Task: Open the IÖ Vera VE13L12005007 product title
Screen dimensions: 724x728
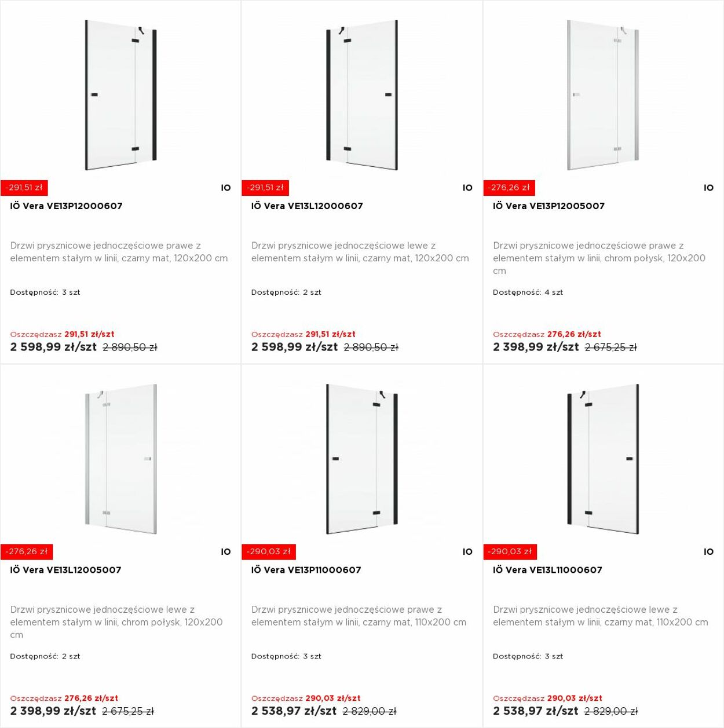Action: coord(65,570)
